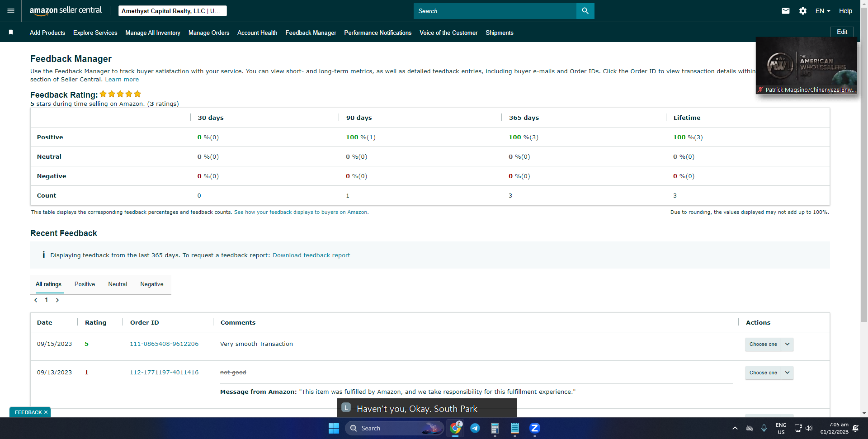Show hidden system tray icons
Screen dimensions: 868x439
[x=735, y=428]
